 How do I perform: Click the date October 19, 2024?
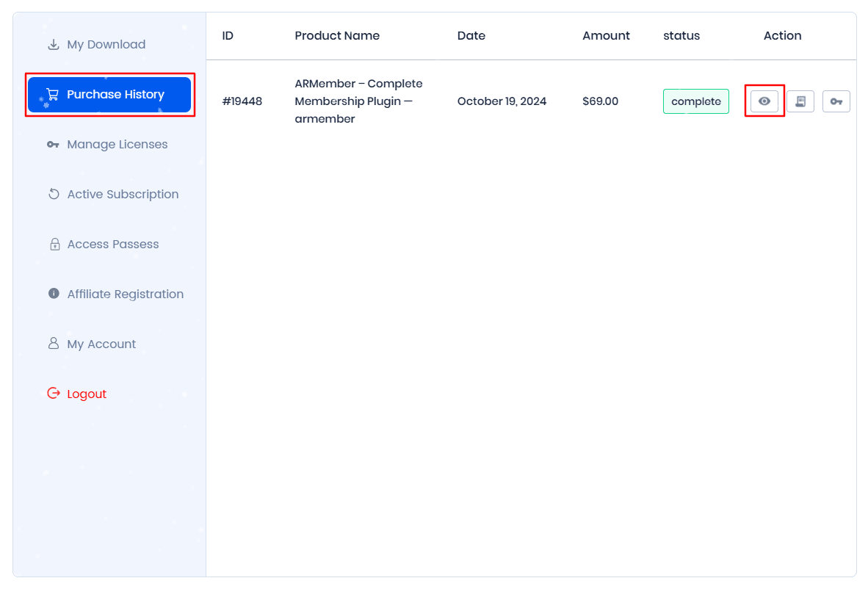click(502, 101)
